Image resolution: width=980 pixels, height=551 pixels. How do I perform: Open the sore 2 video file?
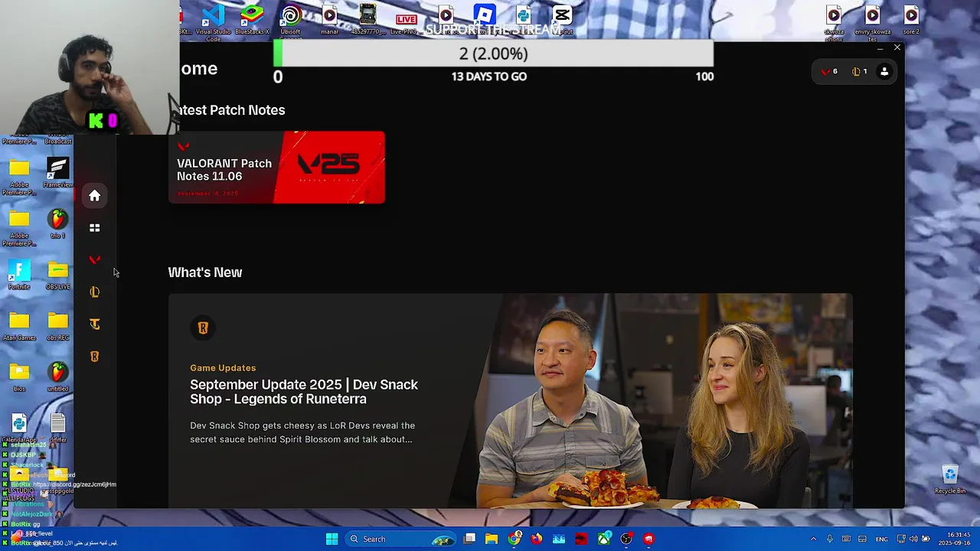pos(911,20)
